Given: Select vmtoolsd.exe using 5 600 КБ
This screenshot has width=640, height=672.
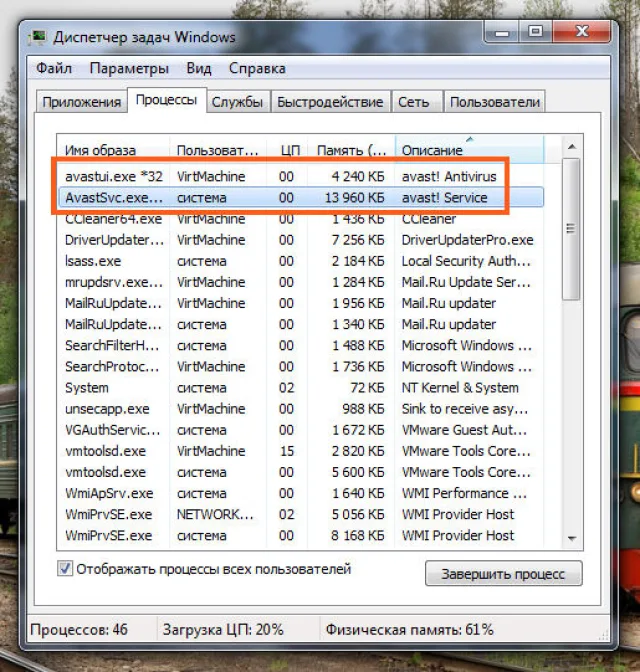Looking at the screenshot, I should tap(301, 472).
